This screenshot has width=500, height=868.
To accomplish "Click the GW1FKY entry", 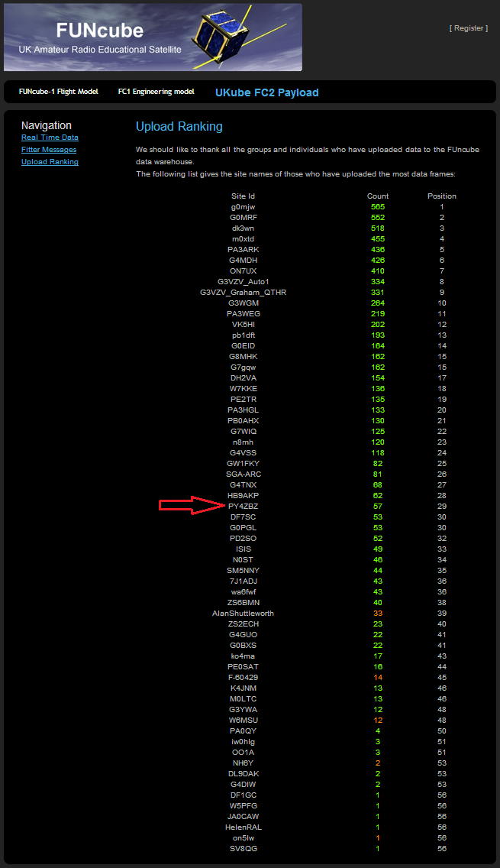I will coord(244,464).
